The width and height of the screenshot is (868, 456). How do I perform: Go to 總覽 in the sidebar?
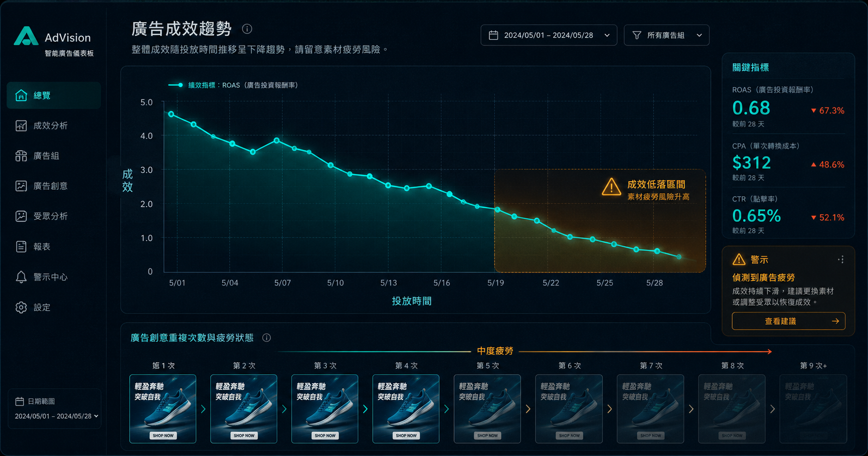point(54,95)
